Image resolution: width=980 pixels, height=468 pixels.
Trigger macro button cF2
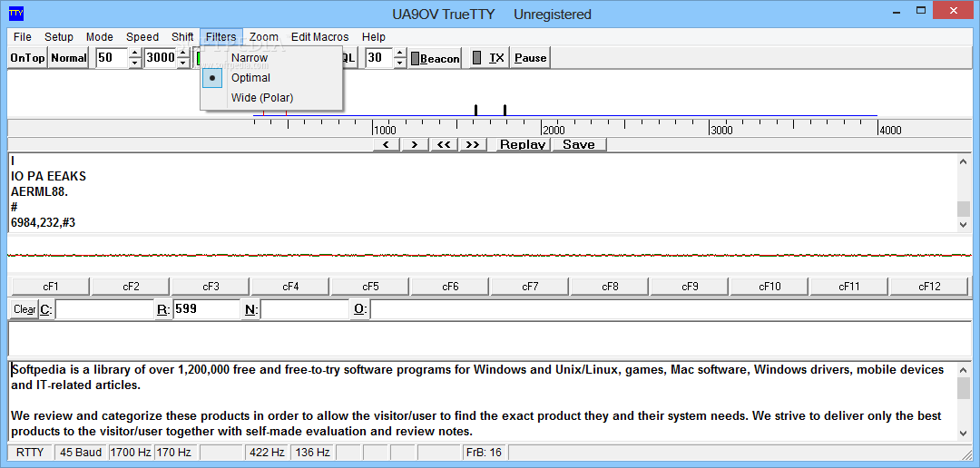tap(131, 287)
